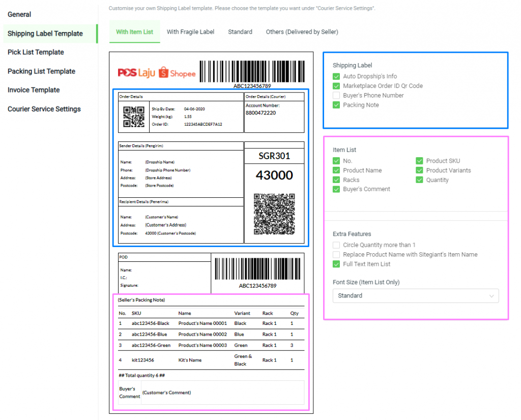
Task: Click the Kit's Name cell
Action: [190, 360]
